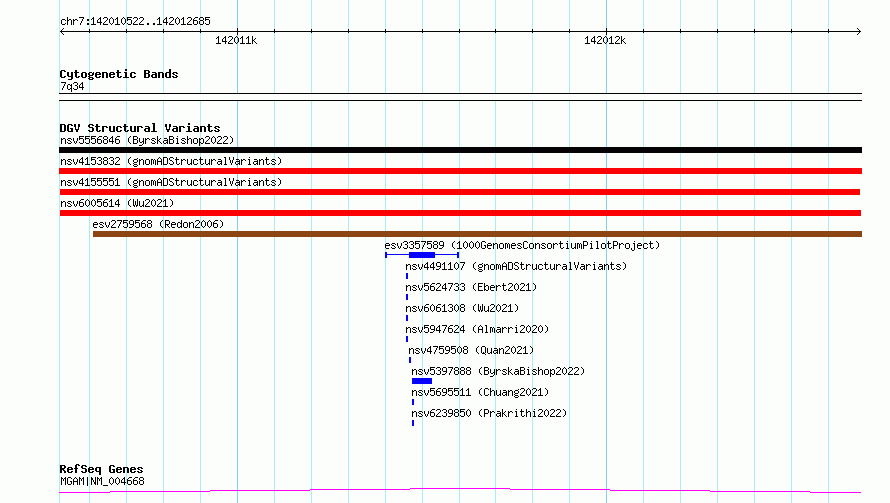The width and height of the screenshot is (890, 503).
Task: Click the chr7:142010522..142012685 coordinate text
Action: pos(135,21)
